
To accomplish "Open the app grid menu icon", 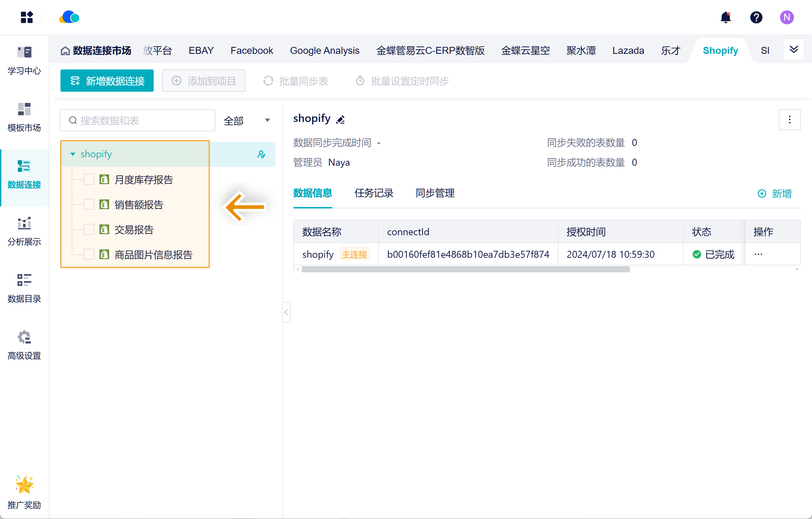I will pos(27,17).
